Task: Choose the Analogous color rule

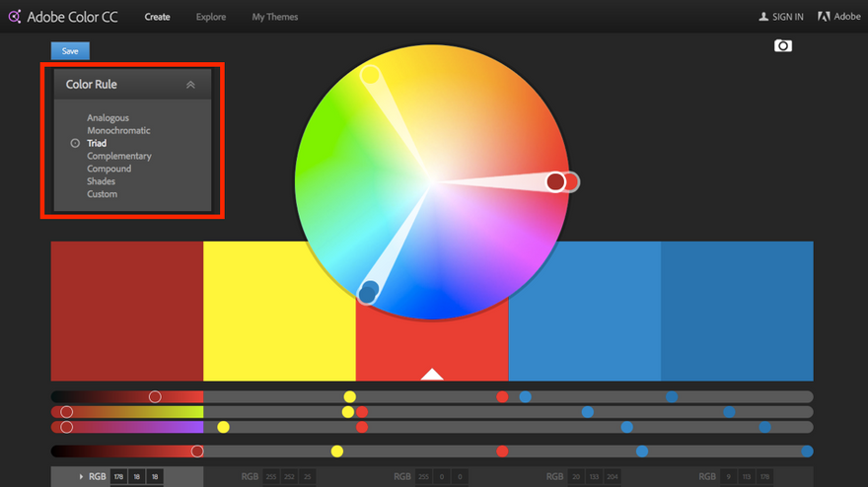Action: coord(108,118)
